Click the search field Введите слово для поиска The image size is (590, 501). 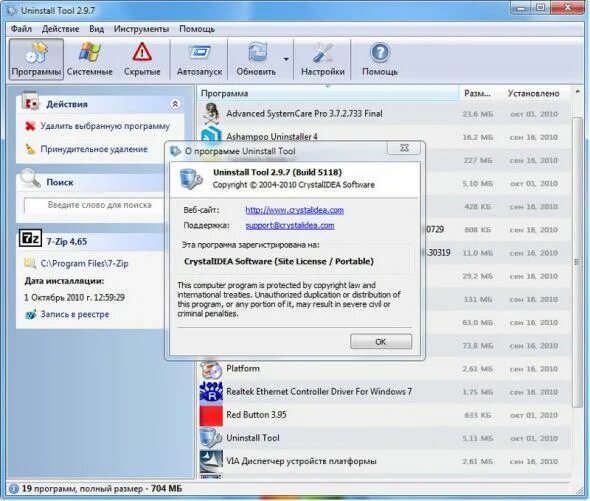(x=94, y=205)
